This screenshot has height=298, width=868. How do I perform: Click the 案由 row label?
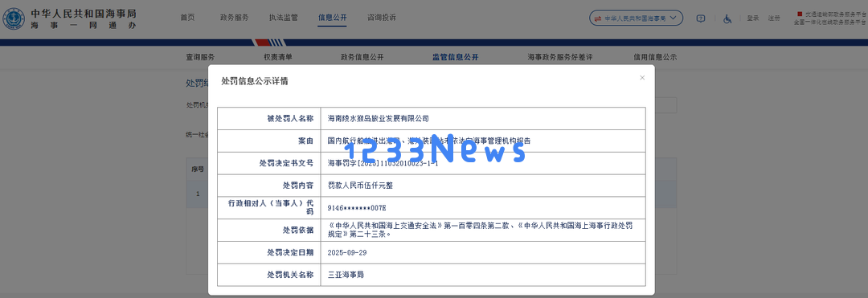(x=306, y=141)
